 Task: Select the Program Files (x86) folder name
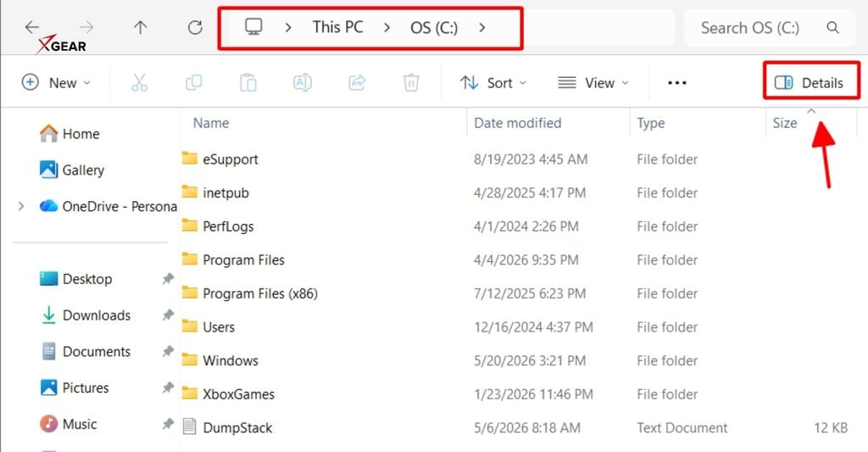tap(260, 293)
